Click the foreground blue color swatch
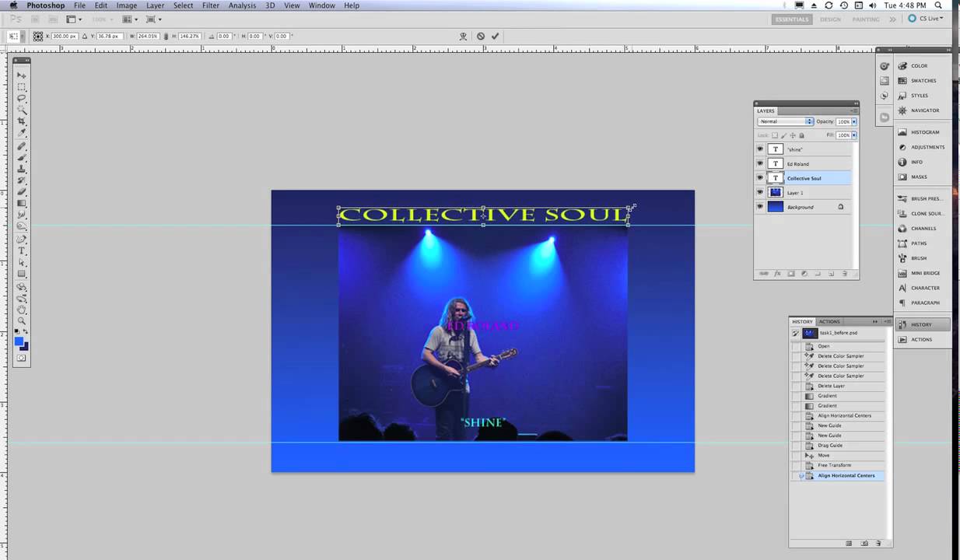The image size is (960, 560). click(19, 341)
